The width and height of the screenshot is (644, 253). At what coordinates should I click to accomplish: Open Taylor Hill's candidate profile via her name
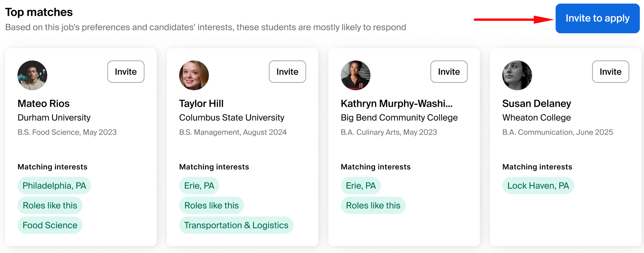click(x=201, y=103)
